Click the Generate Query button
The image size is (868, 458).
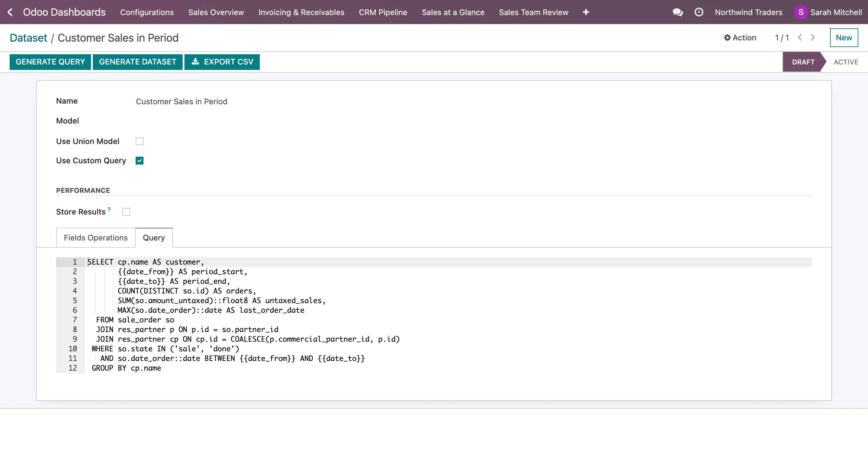(50, 62)
